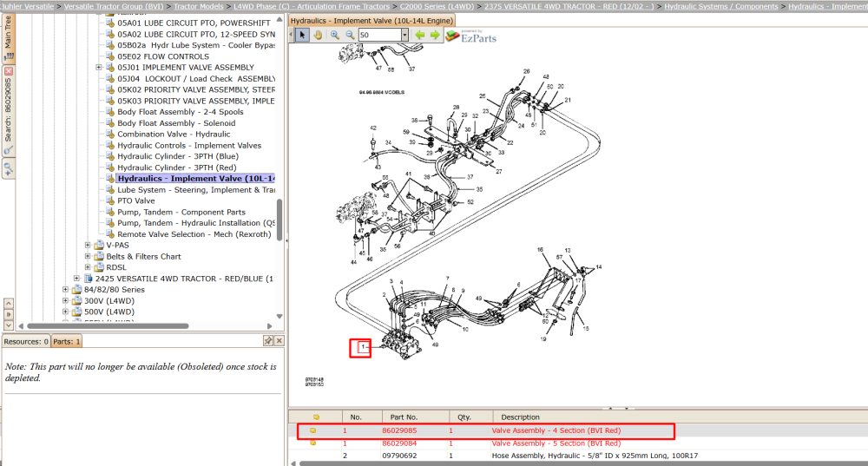868x466 pixels.
Task: Click note icon on part 86029084 row
Action: [x=312, y=443]
